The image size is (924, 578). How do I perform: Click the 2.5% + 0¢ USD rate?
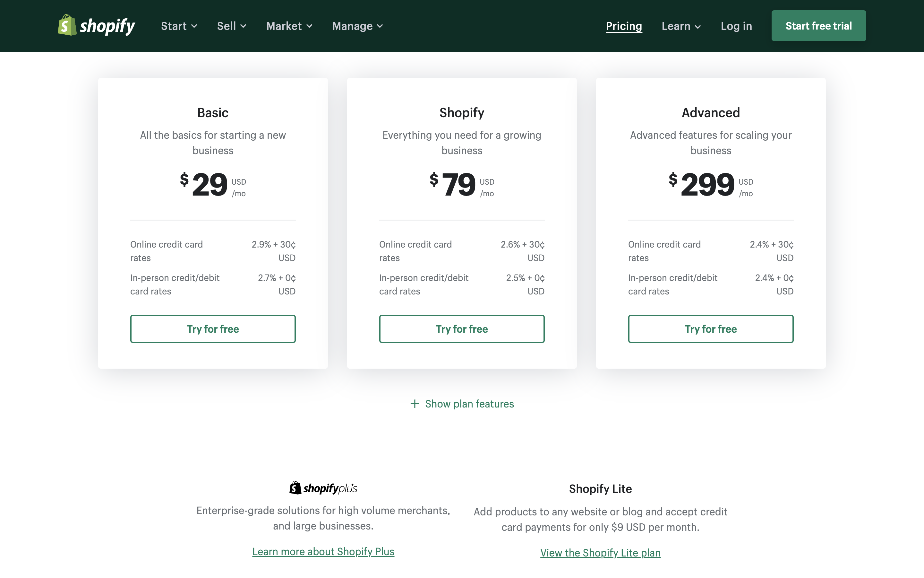pos(526,284)
